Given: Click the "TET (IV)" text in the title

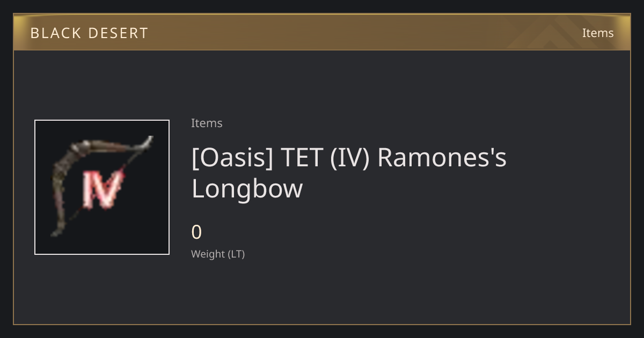Looking at the screenshot, I should pos(325,158).
